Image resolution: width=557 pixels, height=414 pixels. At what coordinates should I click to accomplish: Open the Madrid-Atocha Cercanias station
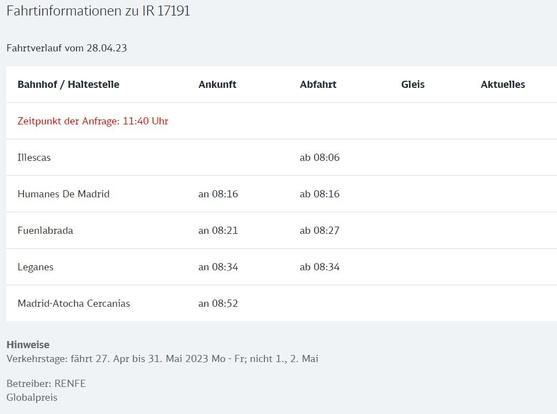74,303
